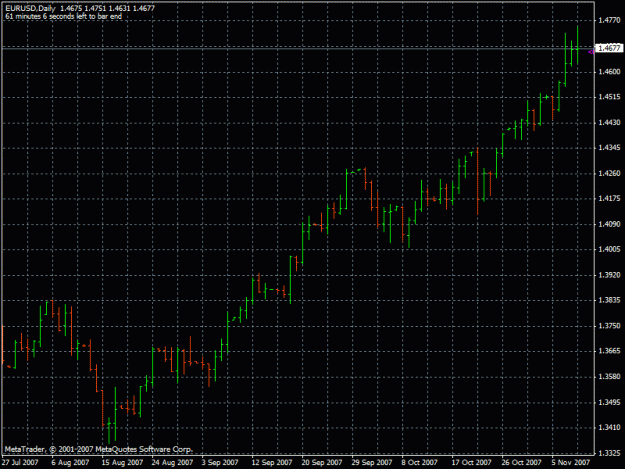Click the 1.4770 price axis label

point(610,20)
